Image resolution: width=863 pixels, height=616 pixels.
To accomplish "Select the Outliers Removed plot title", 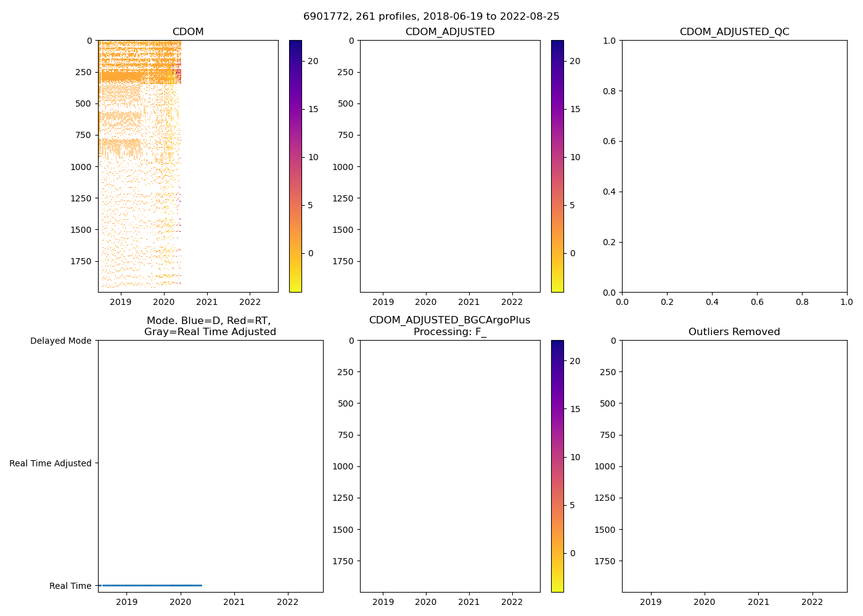I will pos(734,332).
